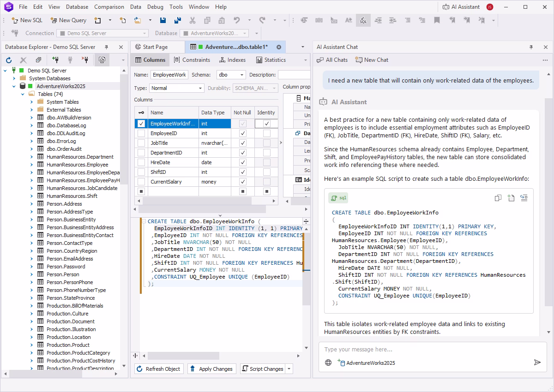Click the Paste clipboard icon
The width and height of the screenshot is (554, 392).
(x=222, y=20)
